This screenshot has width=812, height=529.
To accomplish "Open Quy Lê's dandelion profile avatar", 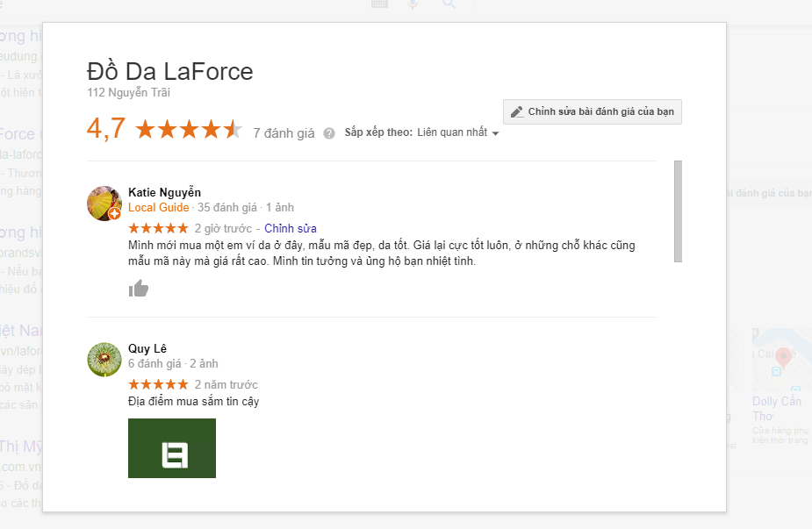I will coord(104,360).
